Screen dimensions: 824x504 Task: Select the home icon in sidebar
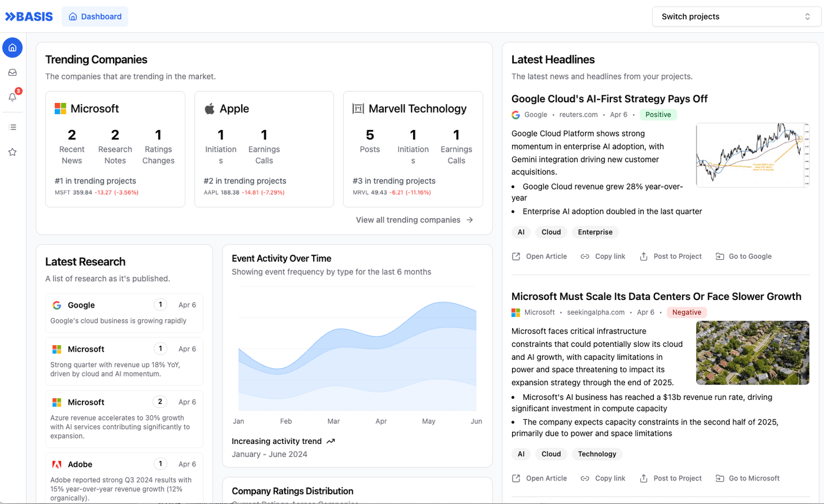(12, 48)
